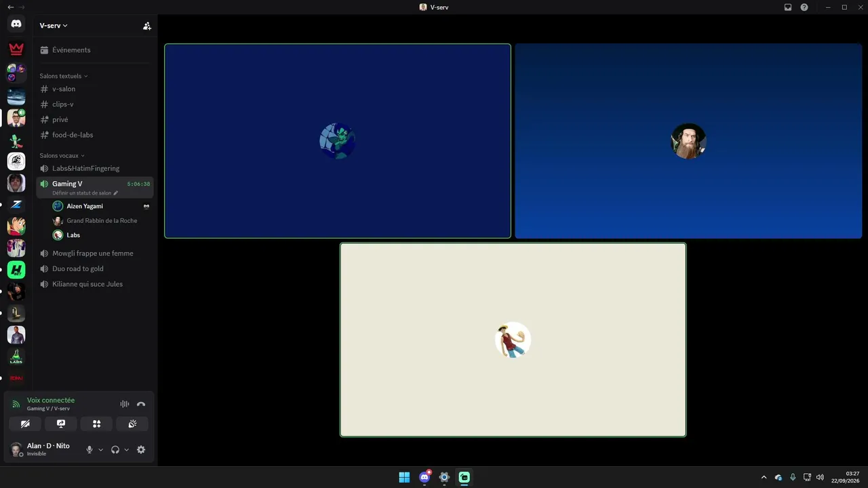Invite people using the add-member icon
Image resolution: width=868 pixels, height=488 pixels.
(x=147, y=26)
